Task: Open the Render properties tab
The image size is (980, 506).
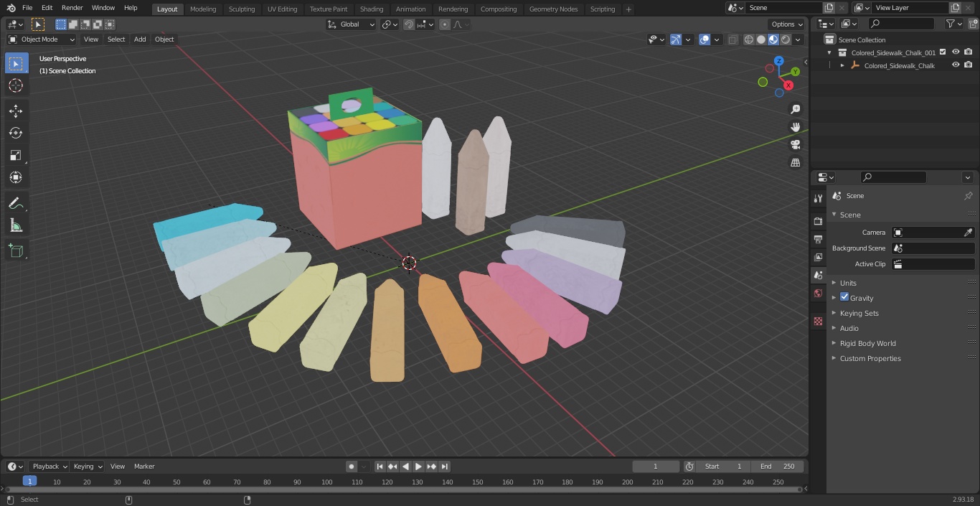Action: coord(818,221)
